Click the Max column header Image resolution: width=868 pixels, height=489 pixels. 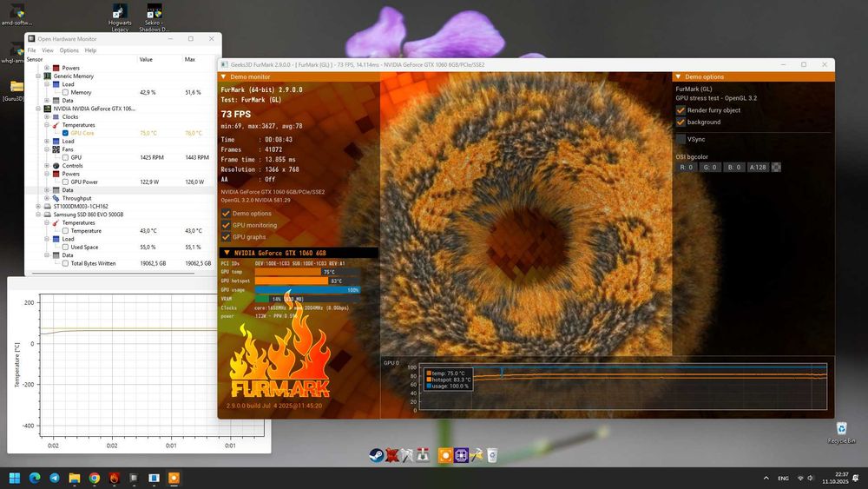190,59
